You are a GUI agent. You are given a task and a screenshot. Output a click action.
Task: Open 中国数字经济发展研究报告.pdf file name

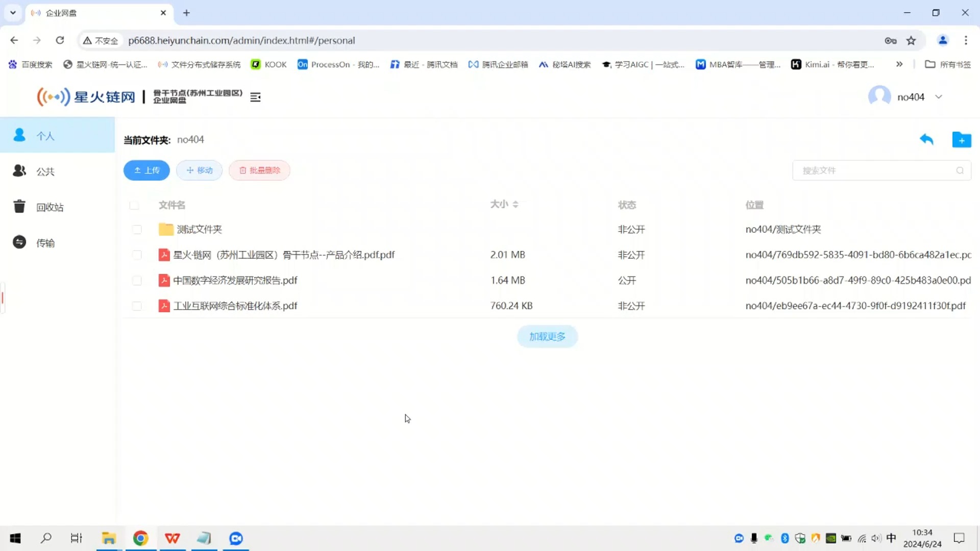click(235, 280)
